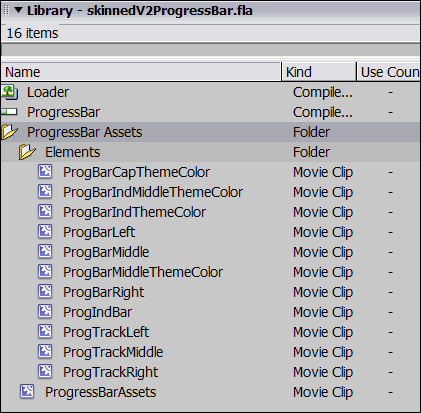
Task: Sort library by the Use Count column header
Action: point(389,72)
